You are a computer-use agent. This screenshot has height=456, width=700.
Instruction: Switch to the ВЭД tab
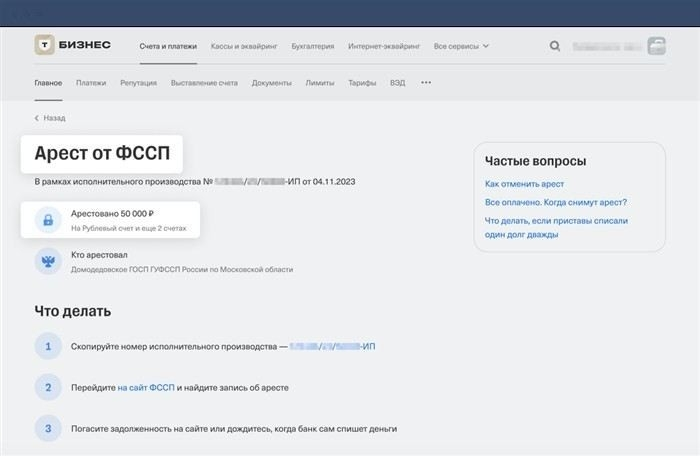pyautogui.click(x=397, y=83)
